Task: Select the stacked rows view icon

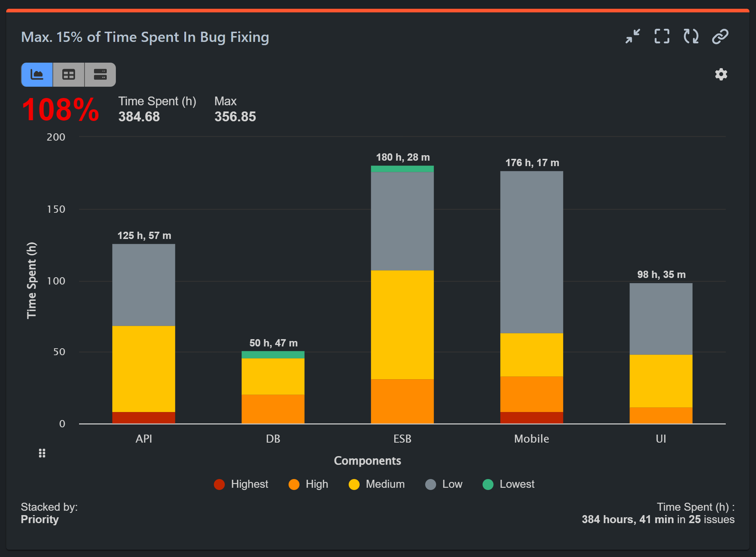Action: coord(99,74)
